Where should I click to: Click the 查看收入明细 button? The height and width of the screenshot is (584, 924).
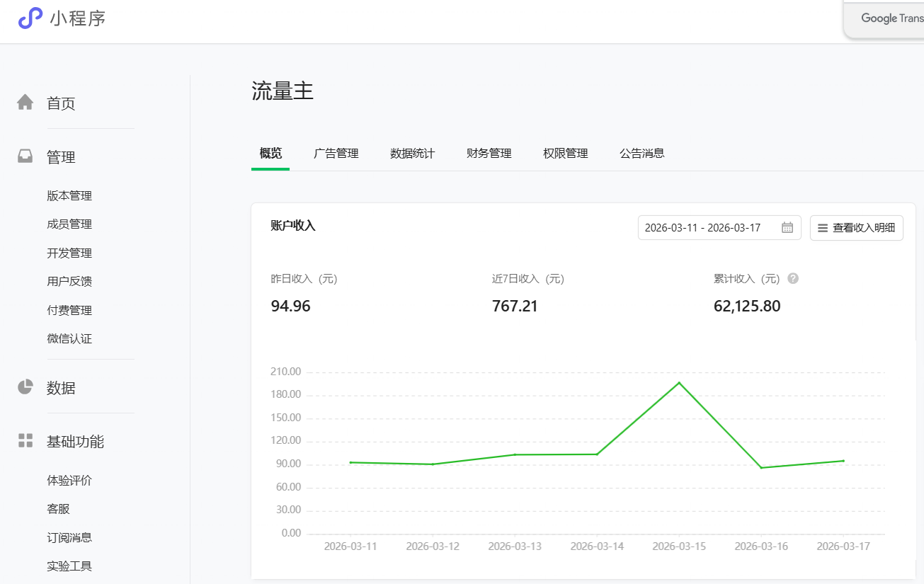coord(857,228)
